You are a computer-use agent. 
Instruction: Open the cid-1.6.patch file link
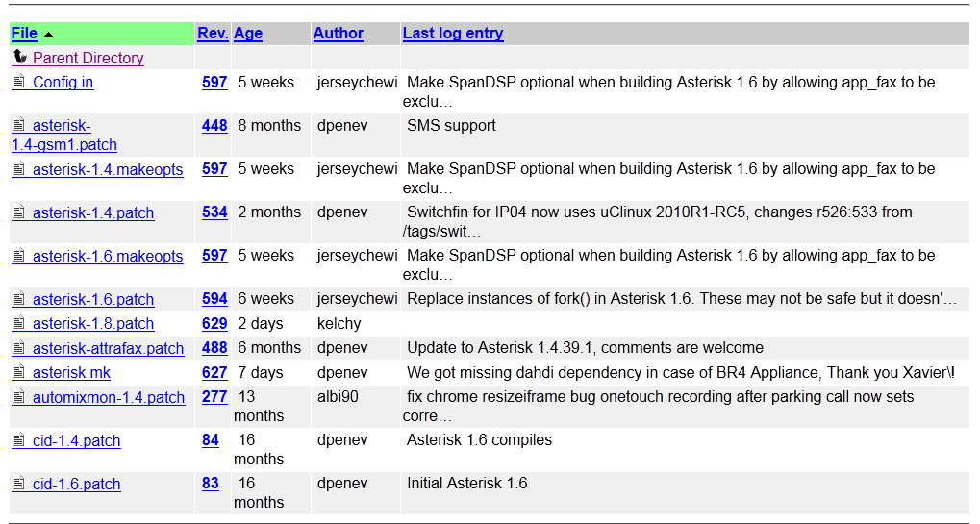tap(76, 485)
